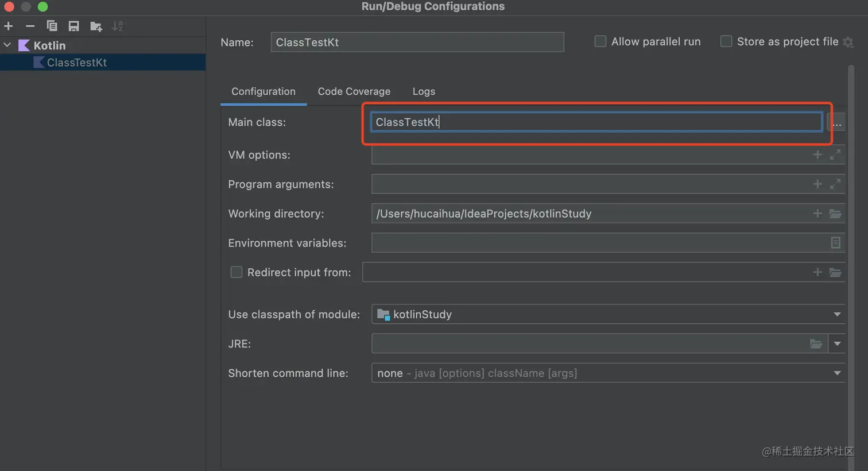Toggle the Store as project file checkbox
The image size is (868, 471).
726,41
